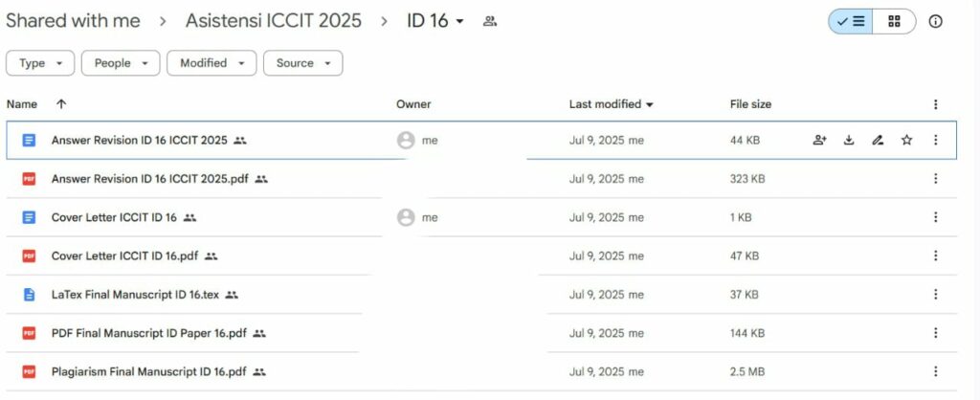Click the shared people icon beside ID 16
This screenshot has height=400, width=980.
490,21
